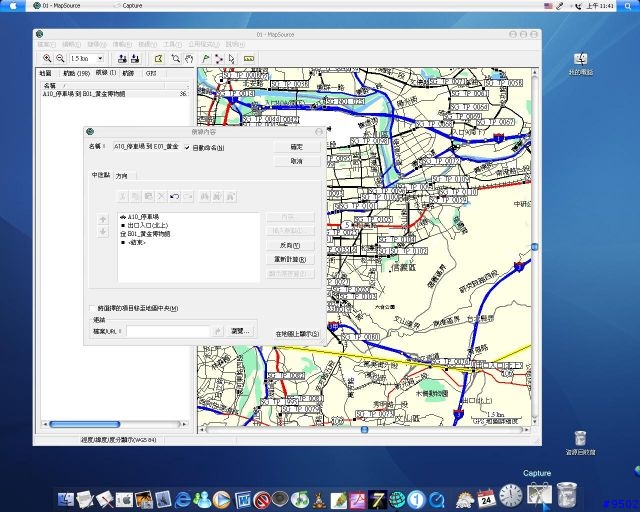
Task: Click the undo arrow in dialog toolbar
Action: (x=175, y=196)
